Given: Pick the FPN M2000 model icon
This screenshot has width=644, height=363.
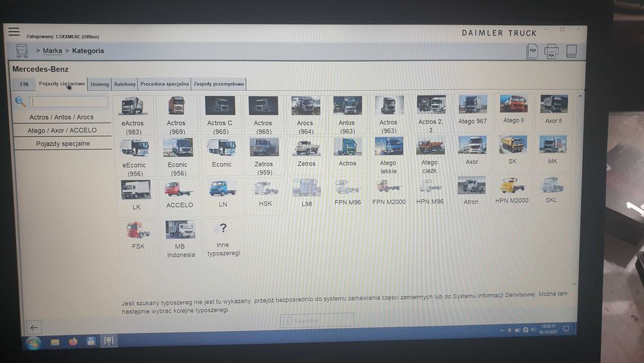Looking at the screenshot, I should (388, 187).
